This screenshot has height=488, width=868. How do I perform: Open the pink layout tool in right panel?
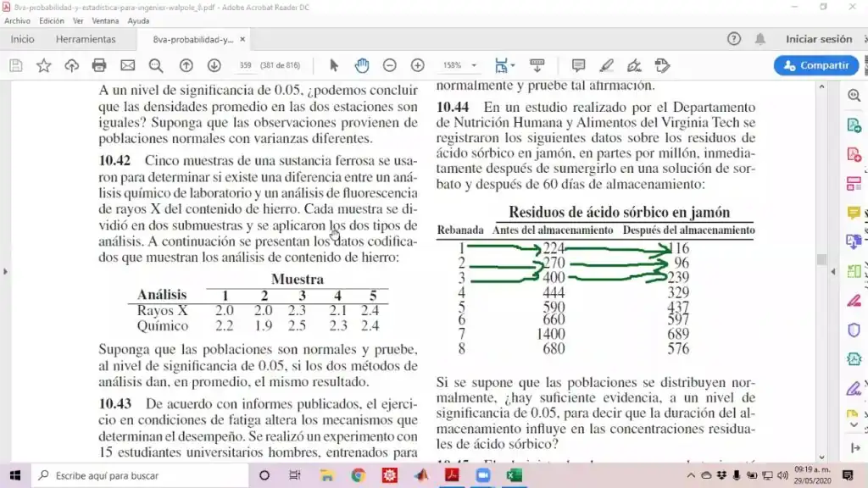pos(854,183)
